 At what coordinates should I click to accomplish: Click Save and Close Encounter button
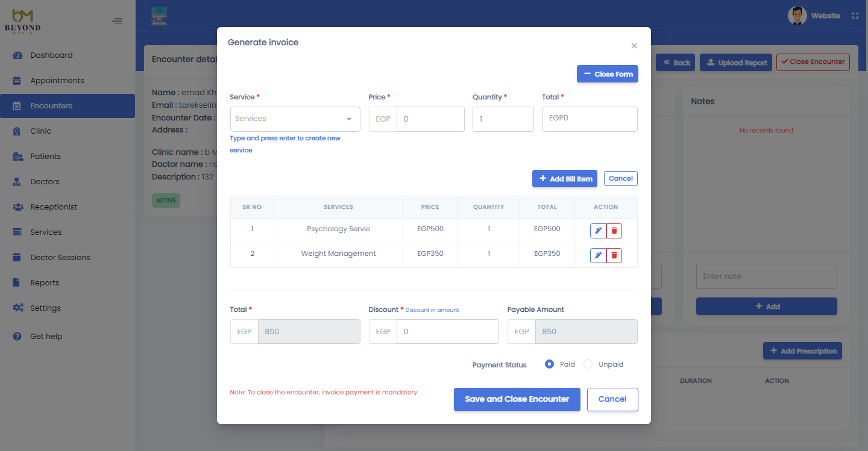click(517, 399)
